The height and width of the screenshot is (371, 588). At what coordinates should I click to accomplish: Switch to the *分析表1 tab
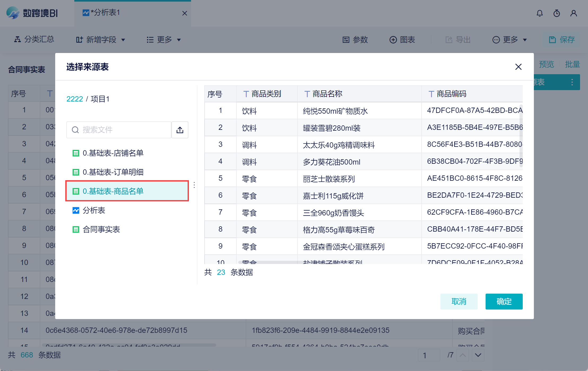click(105, 13)
